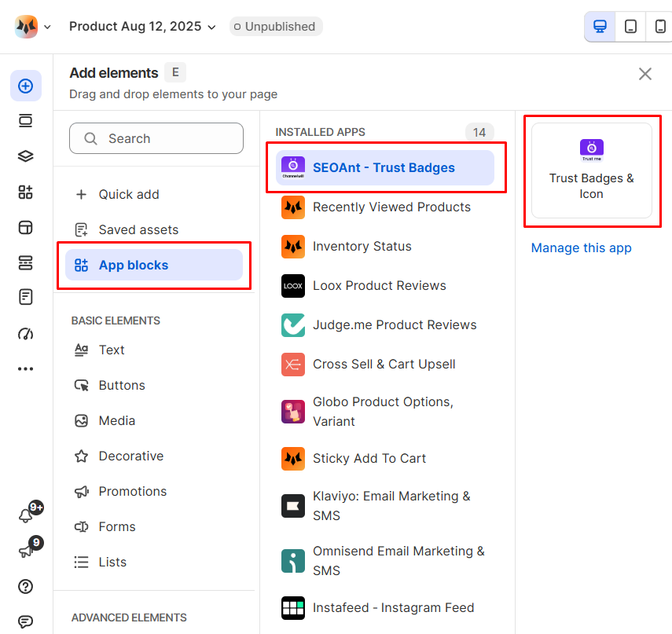Click the Klaviyo flag app icon
Image resolution: width=672 pixels, height=634 pixels.
tap(293, 506)
